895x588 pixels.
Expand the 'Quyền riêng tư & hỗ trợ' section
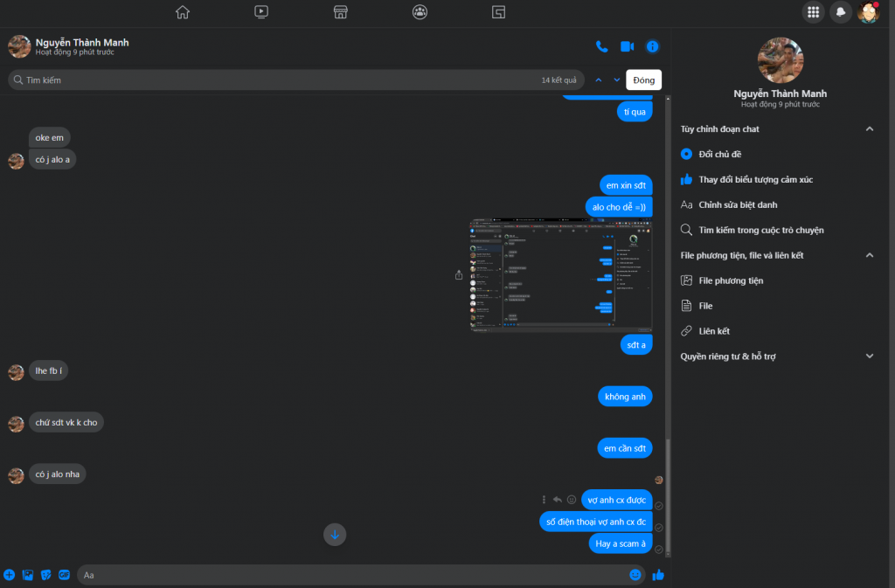[869, 356]
